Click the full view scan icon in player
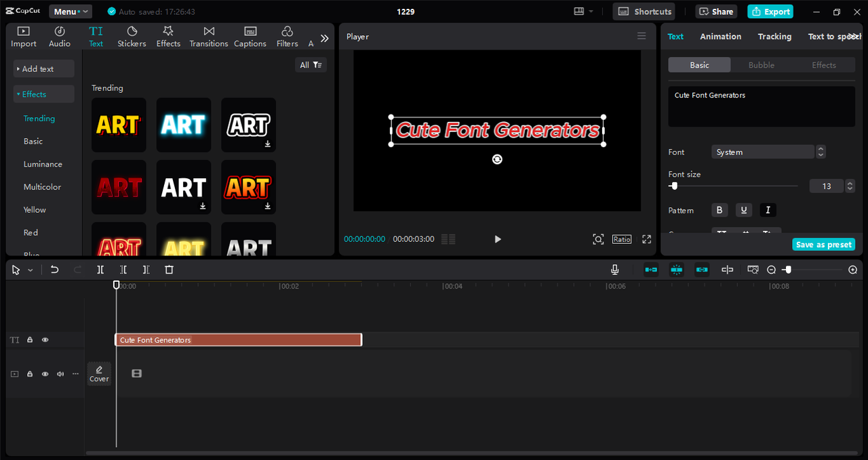Screen dimensions: 868x460 pos(598,239)
